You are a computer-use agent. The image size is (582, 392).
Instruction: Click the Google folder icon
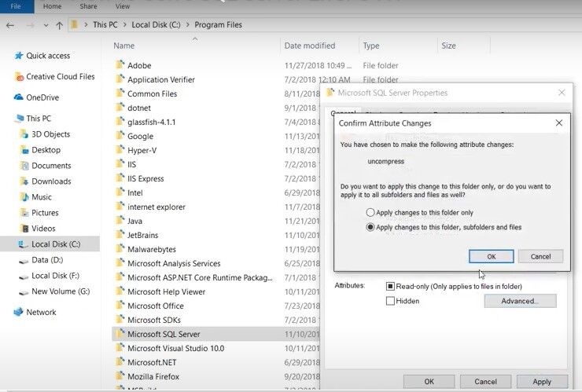coord(120,136)
